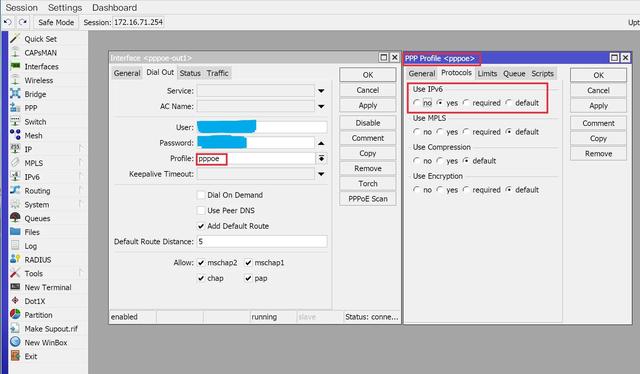The image size is (640, 374).
Task: Expand the Service dropdown arrow
Action: (x=321, y=91)
